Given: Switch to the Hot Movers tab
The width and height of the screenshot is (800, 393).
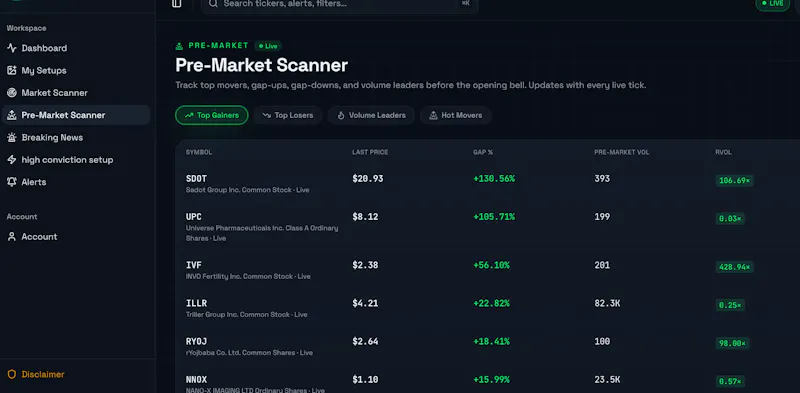Looking at the screenshot, I should (456, 115).
